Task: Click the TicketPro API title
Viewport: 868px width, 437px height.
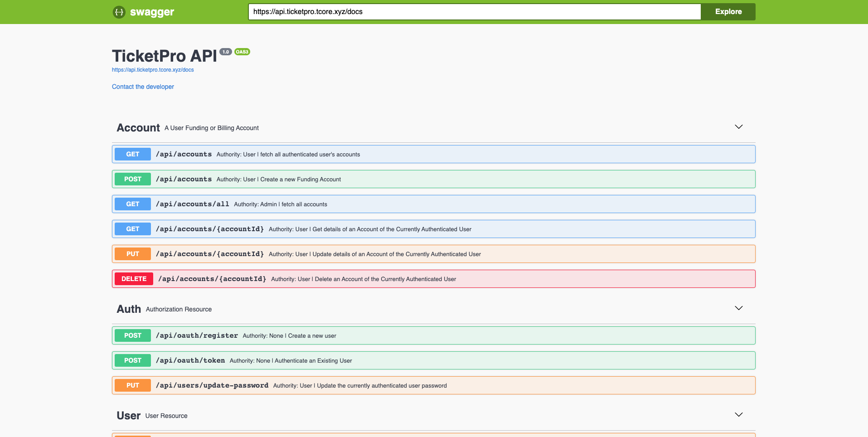Action: [165, 56]
